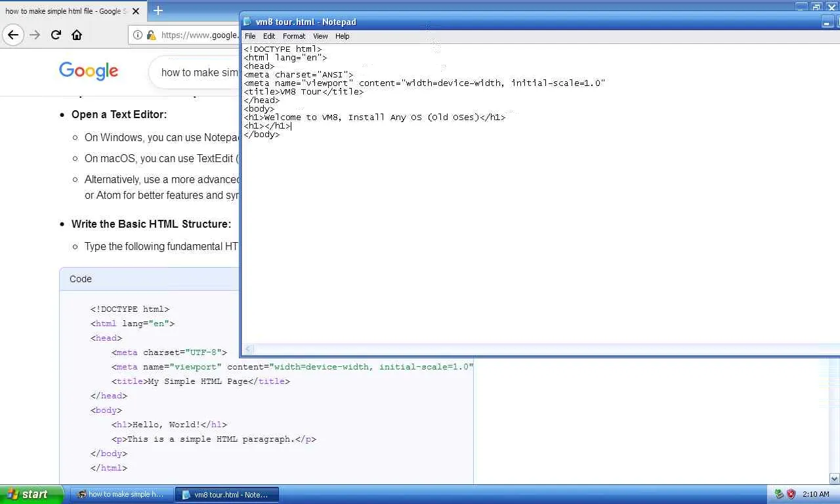Screen dimensions: 840x504
Task: Click the Google logo
Action: pyautogui.click(x=89, y=72)
